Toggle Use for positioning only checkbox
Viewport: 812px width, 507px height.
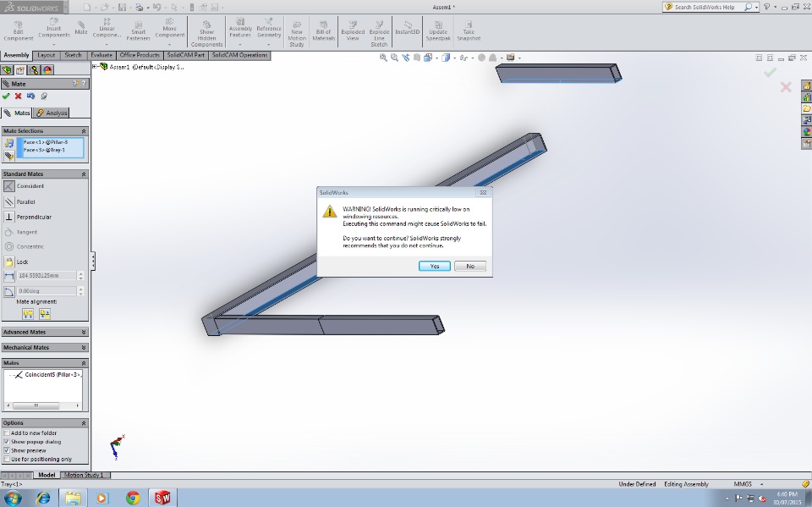[x=7, y=459]
